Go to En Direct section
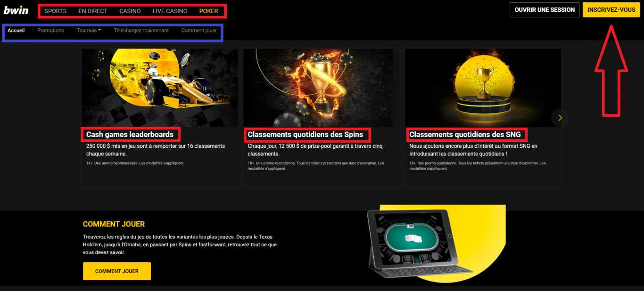The image size is (644, 291). tap(93, 11)
